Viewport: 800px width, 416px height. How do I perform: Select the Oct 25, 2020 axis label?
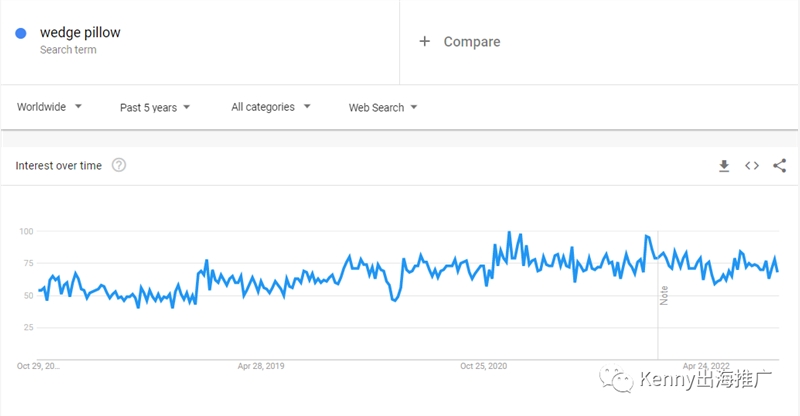point(483,366)
